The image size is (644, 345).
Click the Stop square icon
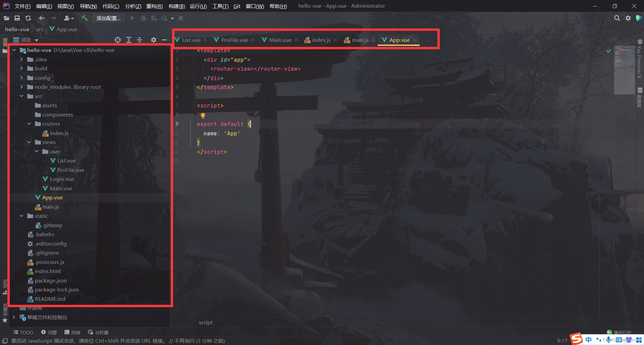coord(181,18)
